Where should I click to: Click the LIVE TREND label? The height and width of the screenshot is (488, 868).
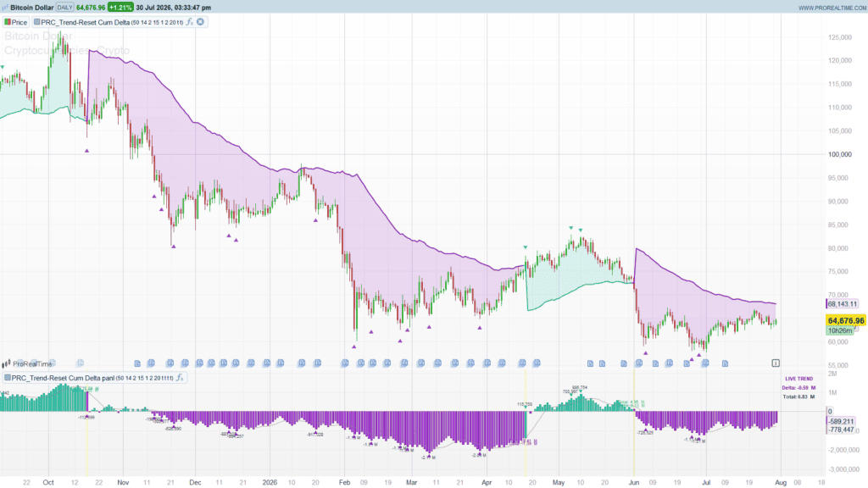[x=798, y=379]
